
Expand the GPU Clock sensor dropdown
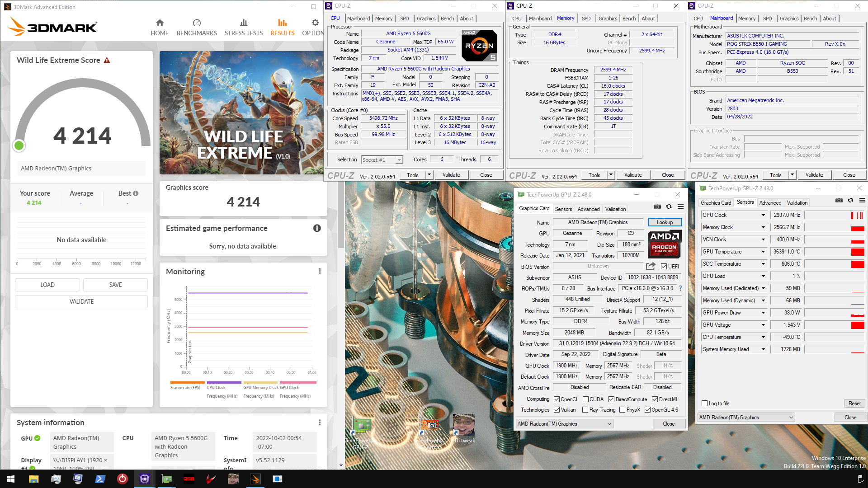763,215
